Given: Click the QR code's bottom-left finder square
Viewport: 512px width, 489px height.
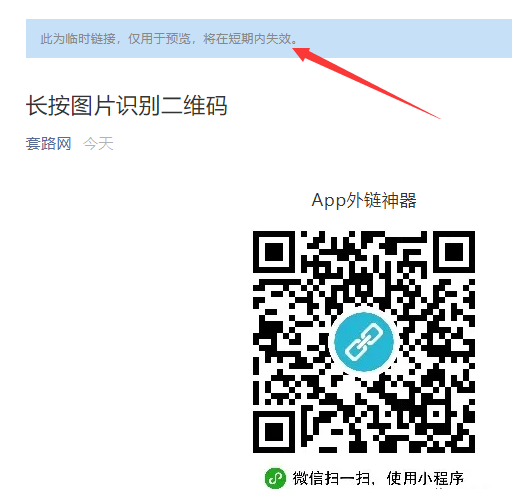Looking at the screenshot, I should point(274,432).
